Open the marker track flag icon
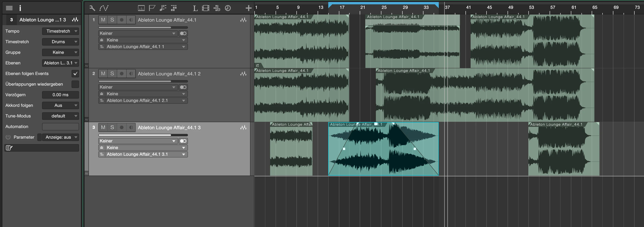Screen dimensions: 644x227 pos(152,8)
